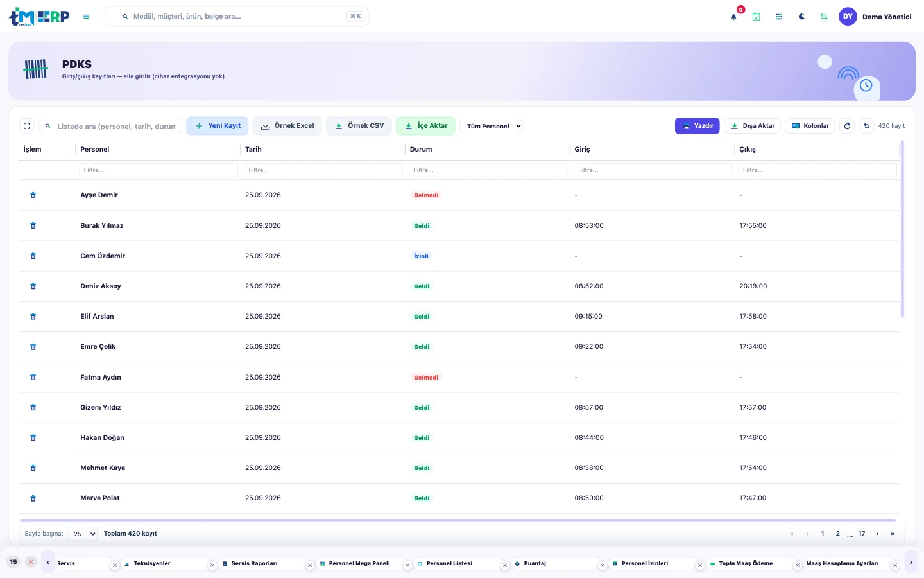The width and height of the screenshot is (924, 578).
Task: Open the Kolonlar column chooser
Action: pyautogui.click(x=810, y=126)
